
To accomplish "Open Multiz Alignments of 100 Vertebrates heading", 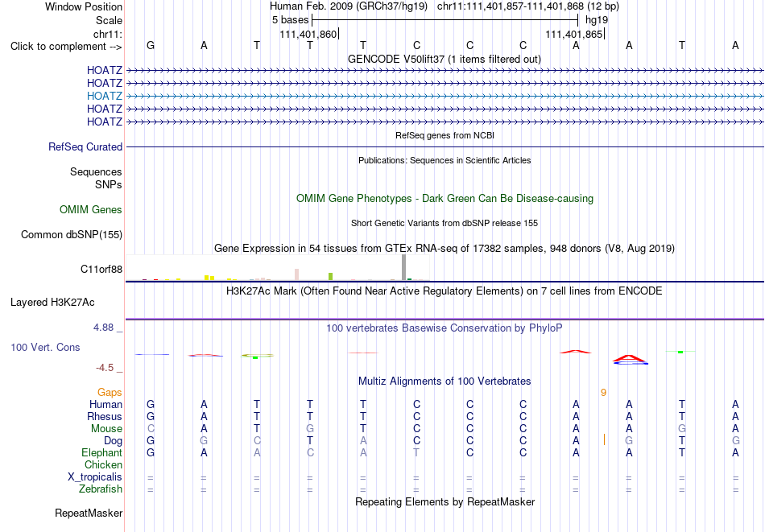I will (x=445, y=381).
